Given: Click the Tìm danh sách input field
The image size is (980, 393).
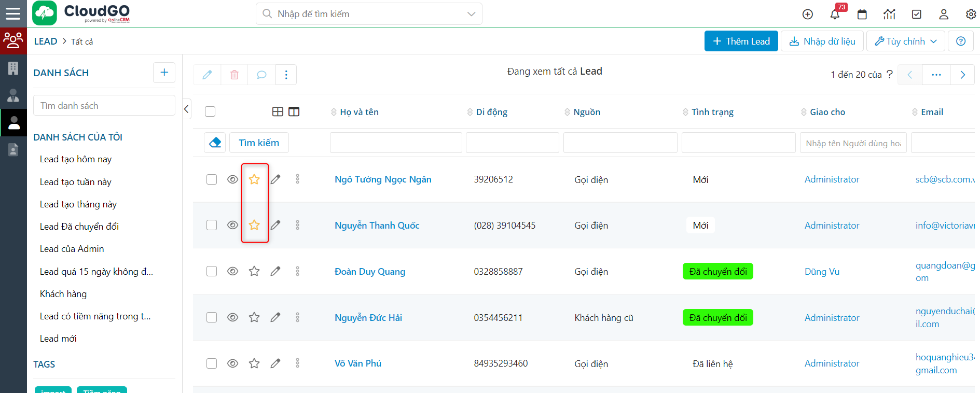Looking at the screenshot, I should pos(104,106).
